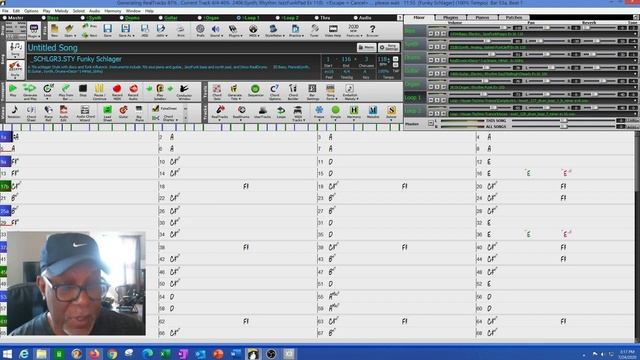Image resolution: width=640 pixels, height=360 pixels.
Task: Click the Style button below the Song button
Action: pyautogui.click(x=16, y=69)
